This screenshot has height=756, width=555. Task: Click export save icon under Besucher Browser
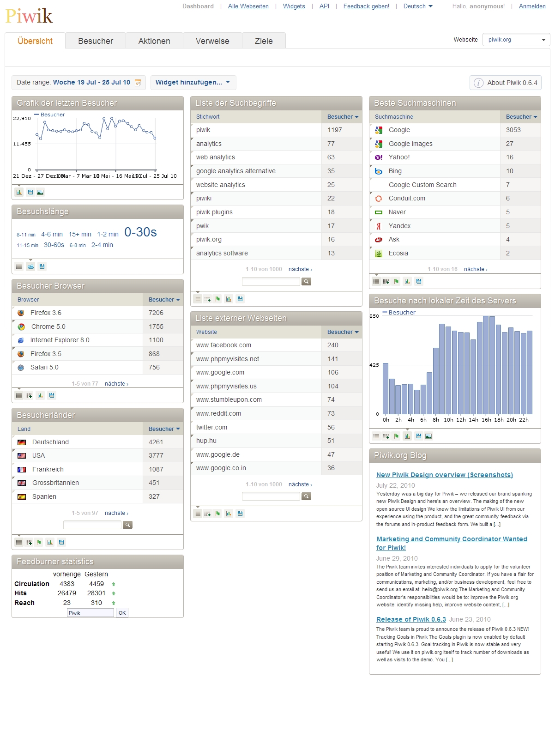52,395
